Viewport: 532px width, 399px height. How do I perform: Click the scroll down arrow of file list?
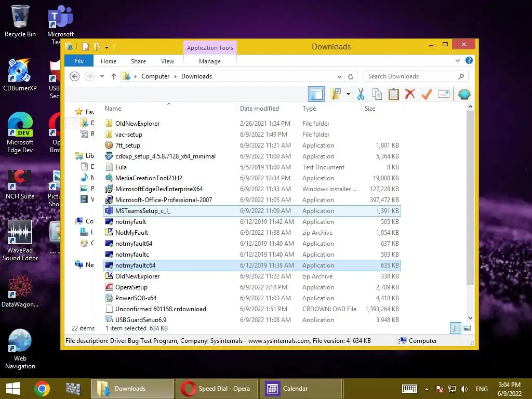click(x=470, y=318)
